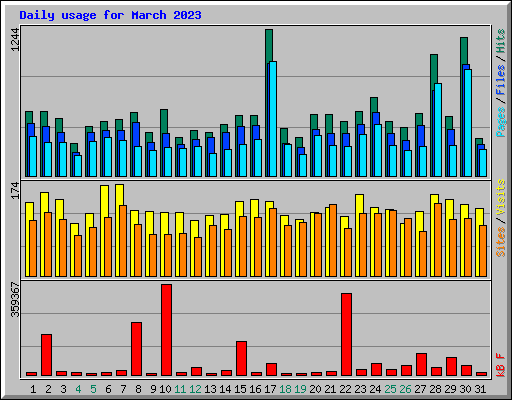Click the Sites / Visits legend
Screen dimensions: 512x400
click(500, 218)
